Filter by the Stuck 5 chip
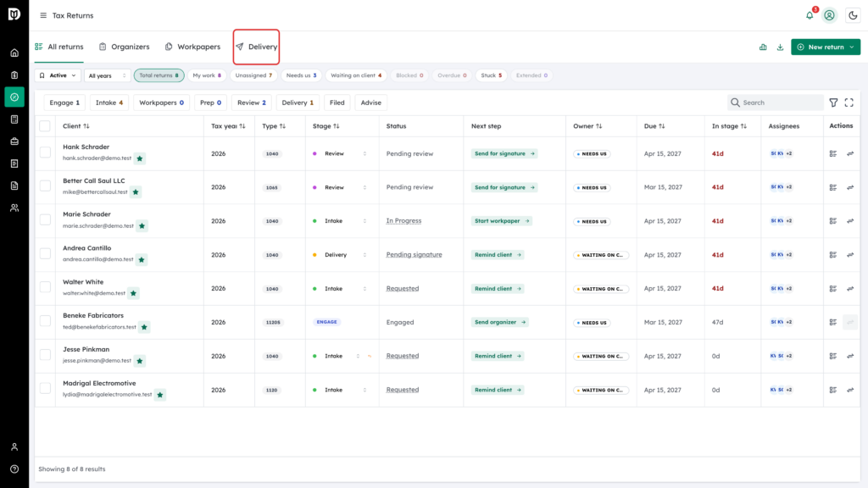 491,75
